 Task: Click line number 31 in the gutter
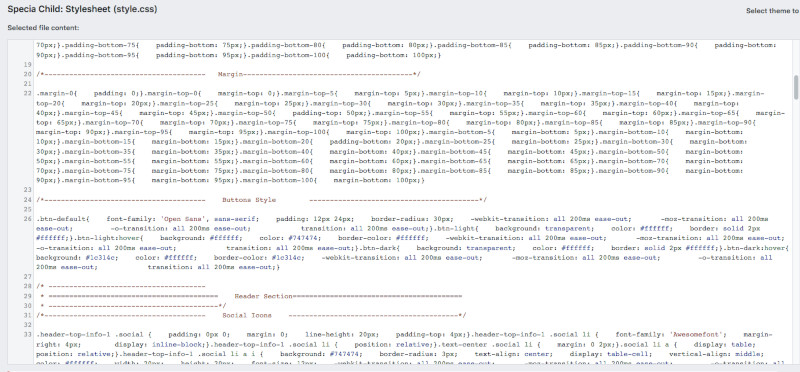pyautogui.click(x=28, y=315)
